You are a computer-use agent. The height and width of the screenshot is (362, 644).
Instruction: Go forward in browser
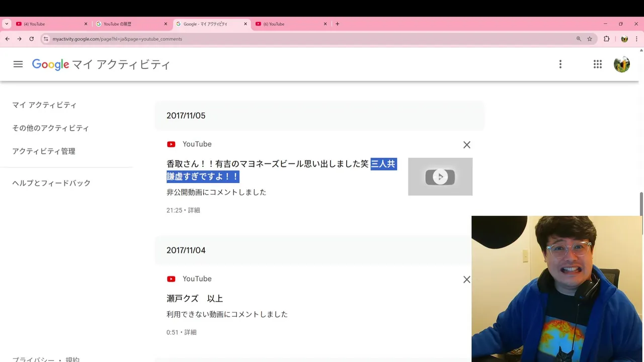pos(19,39)
